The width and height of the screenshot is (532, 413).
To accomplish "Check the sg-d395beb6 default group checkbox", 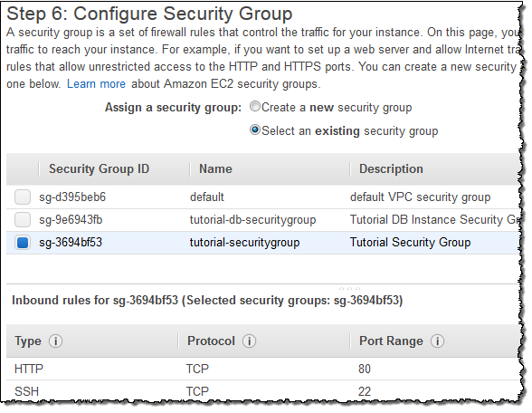I will pyautogui.click(x=23, y=197).
